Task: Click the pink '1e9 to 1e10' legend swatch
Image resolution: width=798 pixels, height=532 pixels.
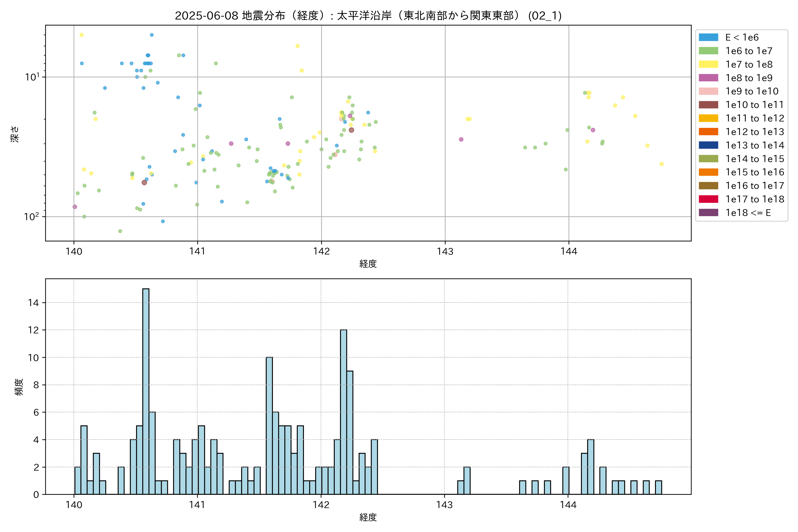Action: 708,91
